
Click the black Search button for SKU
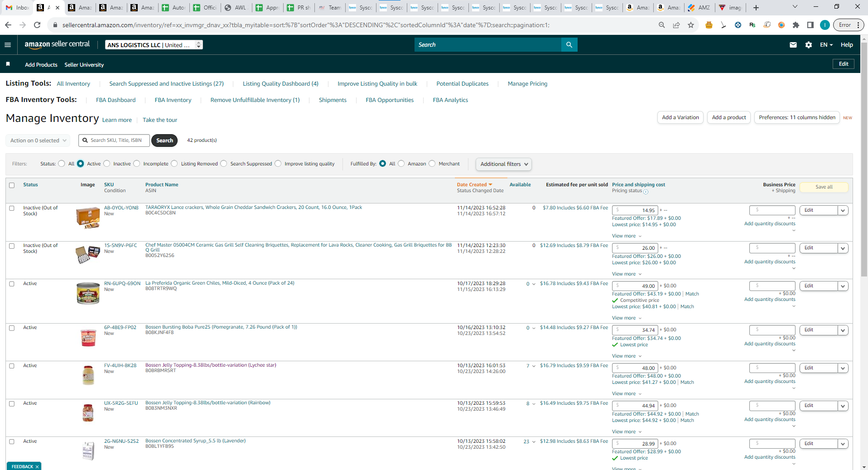[164, 141]
